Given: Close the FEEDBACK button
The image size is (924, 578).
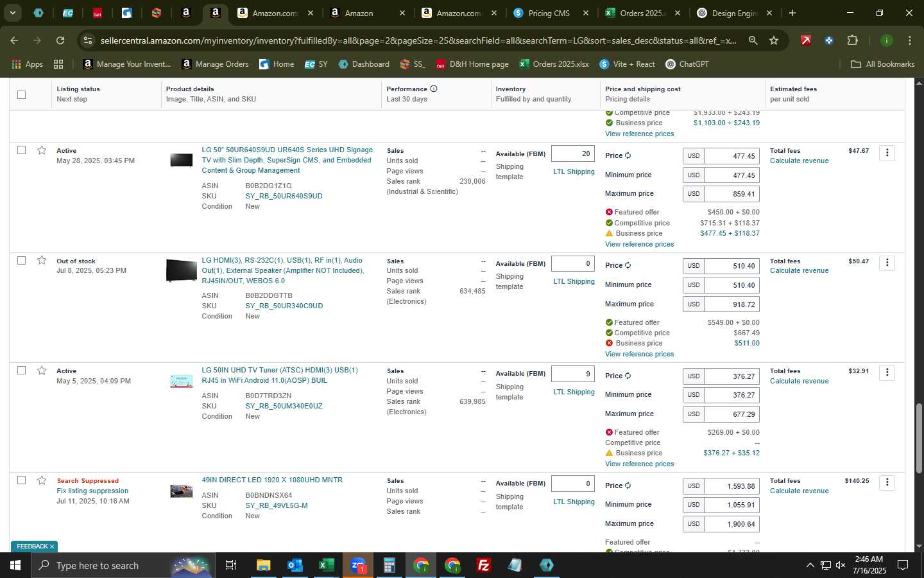Looking at the screenshot, I should [52, 547].
